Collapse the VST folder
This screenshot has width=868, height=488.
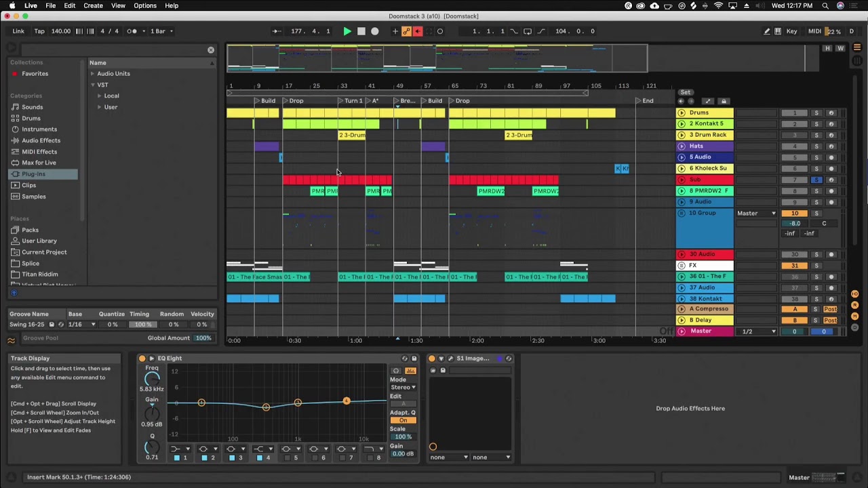point(92,85)
